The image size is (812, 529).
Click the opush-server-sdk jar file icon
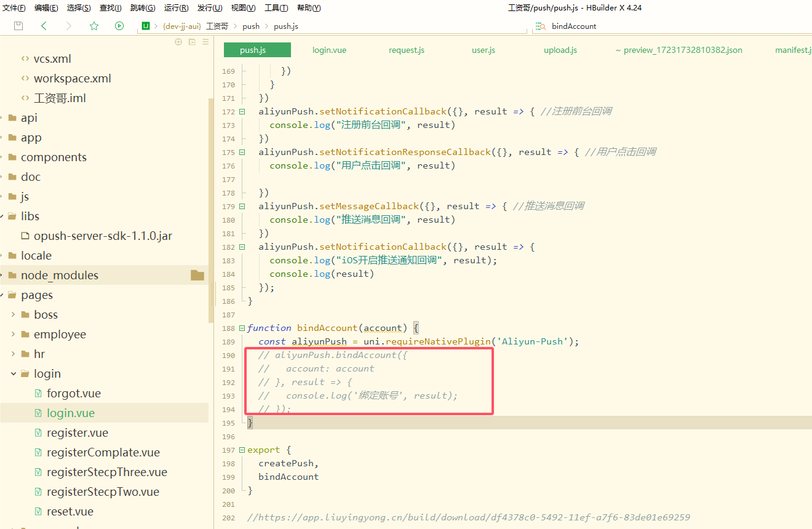[25, 236]
